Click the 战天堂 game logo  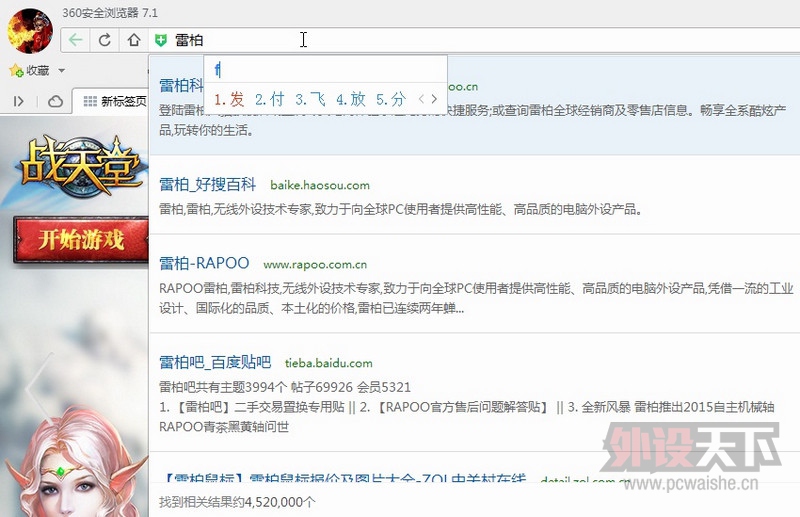(x=81, y=166)
